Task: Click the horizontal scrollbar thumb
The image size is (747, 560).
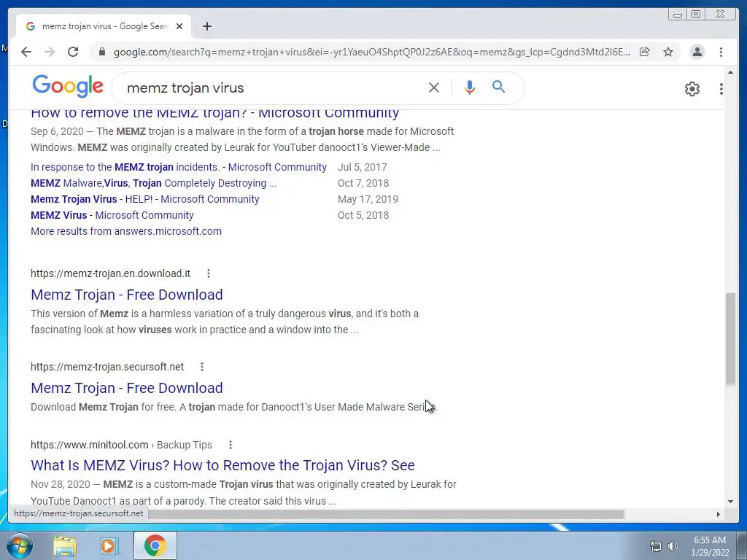Action: pos(386,514)
